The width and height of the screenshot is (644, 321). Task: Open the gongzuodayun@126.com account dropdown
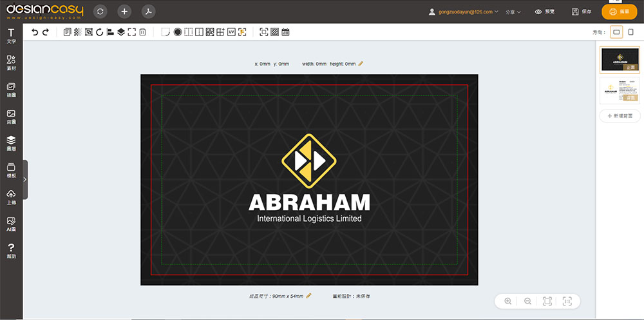[464, 12]
